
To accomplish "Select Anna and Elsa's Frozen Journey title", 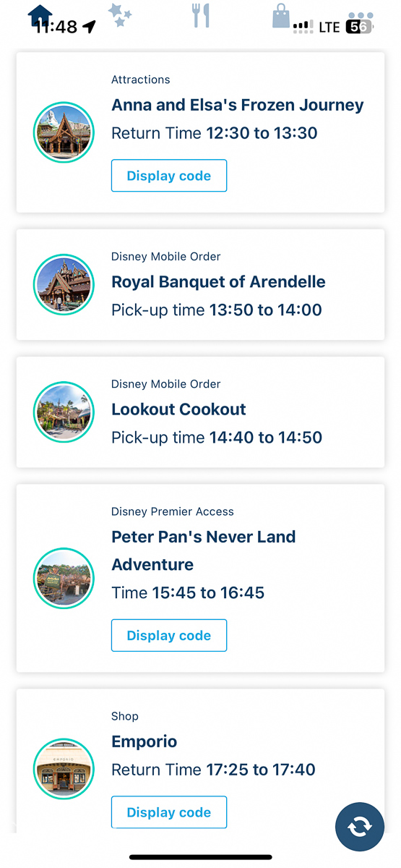I will [238, 106].
